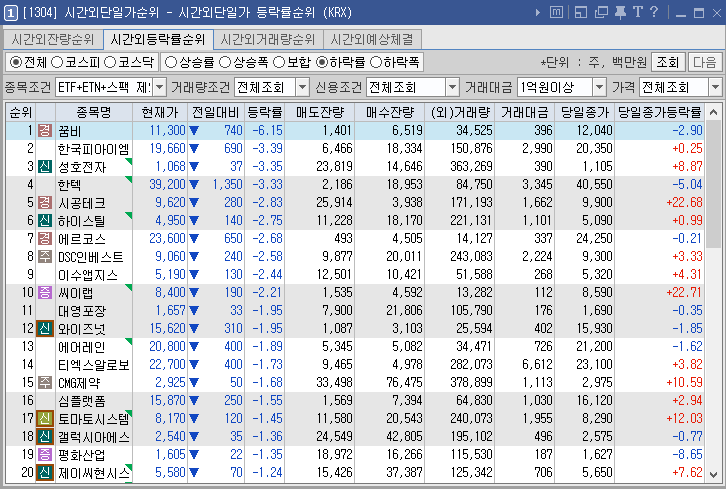The width and height of the screenshot is (726, 489).
Task: Click the 신 badge next to 하이스틸
Action: [45, 220]
